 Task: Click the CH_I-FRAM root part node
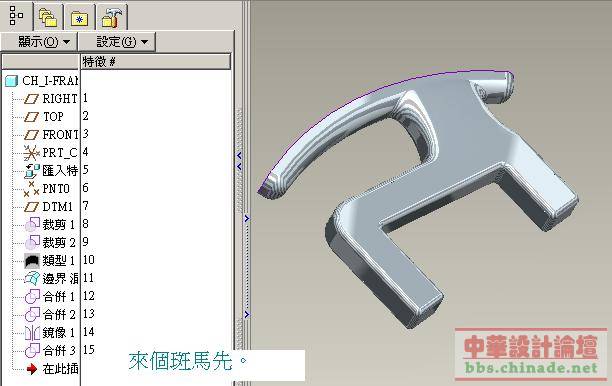[x=42, y=81]
